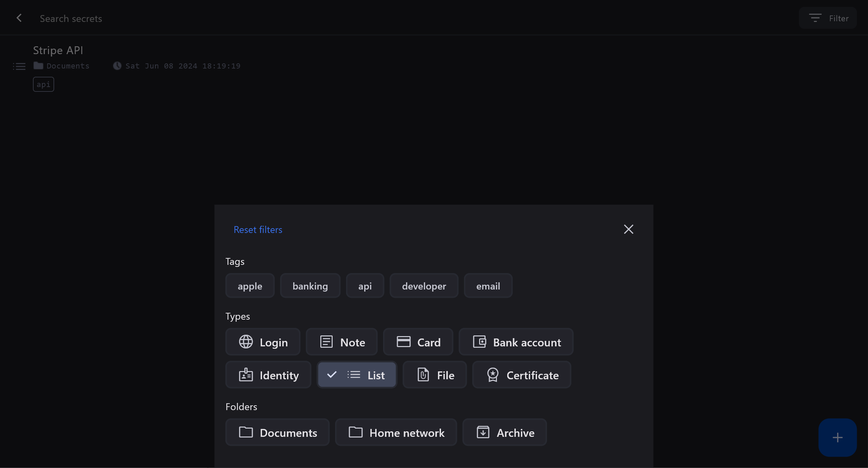868x468 pixels.
Task: Toggle the banking tag filter
Action: click(310, 286)
